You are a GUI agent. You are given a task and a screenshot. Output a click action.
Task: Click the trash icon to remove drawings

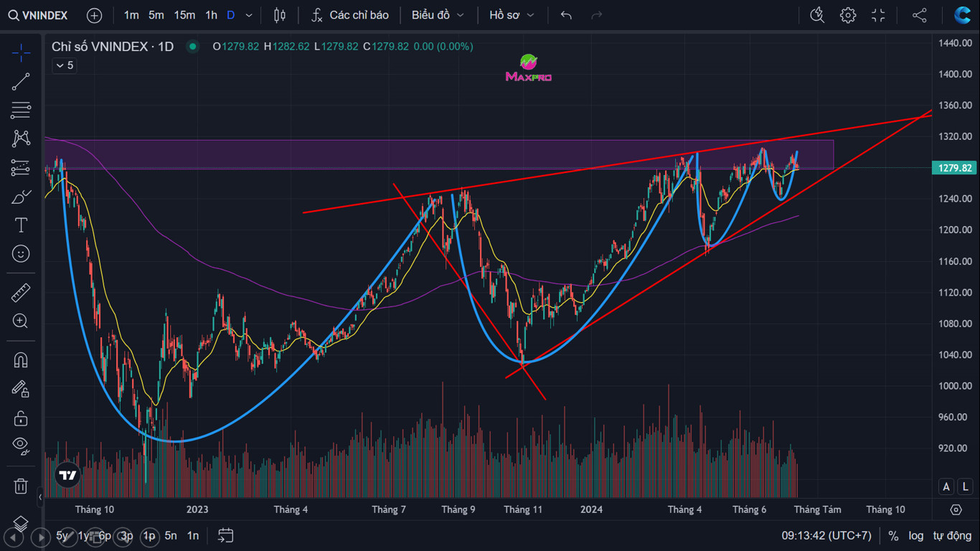coord(21,486)
